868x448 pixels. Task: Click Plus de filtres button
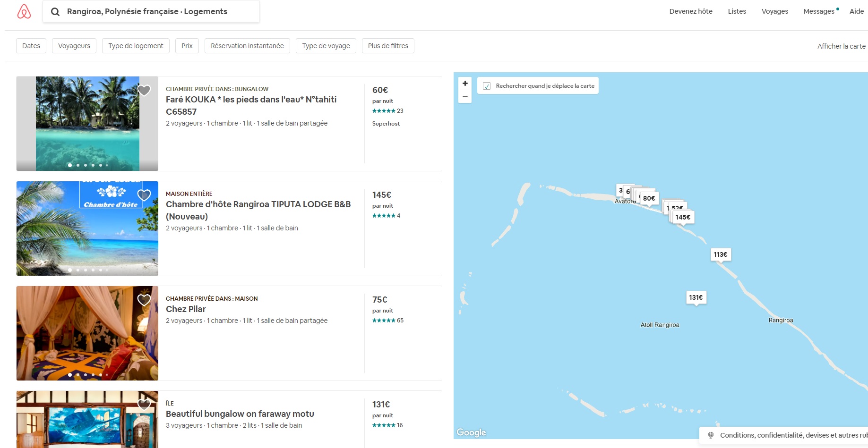[x=388, y=46]
